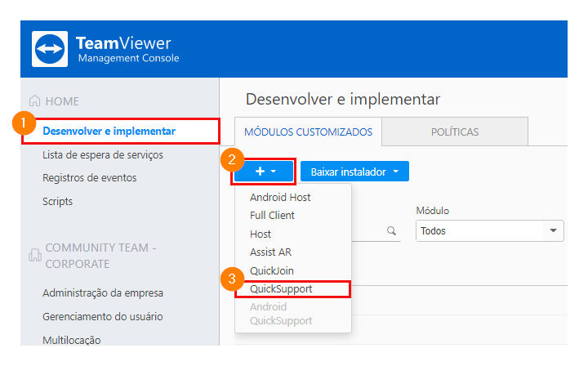
Task: Open Administração da empresa
Action: click(x=103, y=292)
